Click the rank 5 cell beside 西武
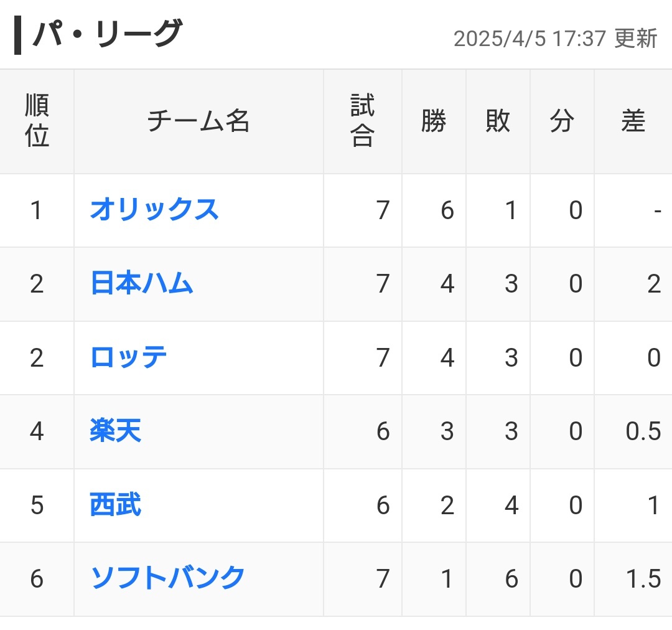Screen dimensions: 672x630 click(x=37, y=505)
